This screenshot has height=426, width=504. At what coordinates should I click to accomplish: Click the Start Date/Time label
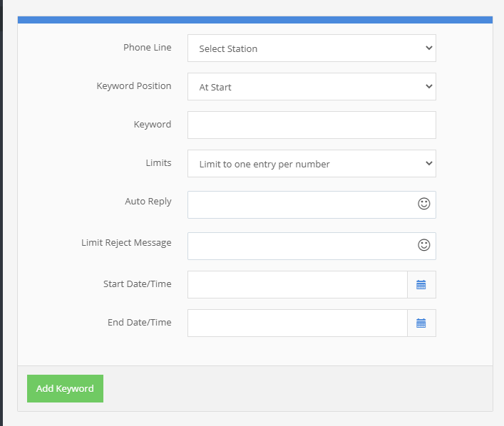pos(137,284)
